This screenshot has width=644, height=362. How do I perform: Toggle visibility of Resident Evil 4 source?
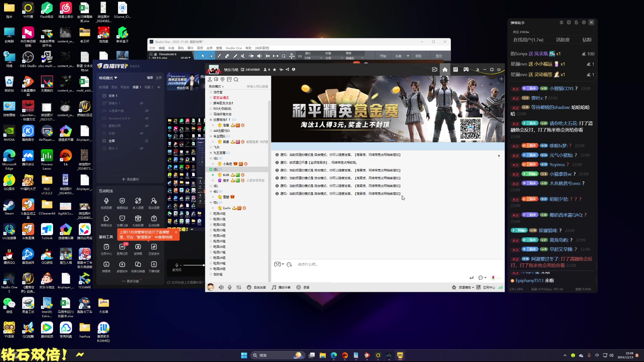pyautogui.click(x=147, y=118)
